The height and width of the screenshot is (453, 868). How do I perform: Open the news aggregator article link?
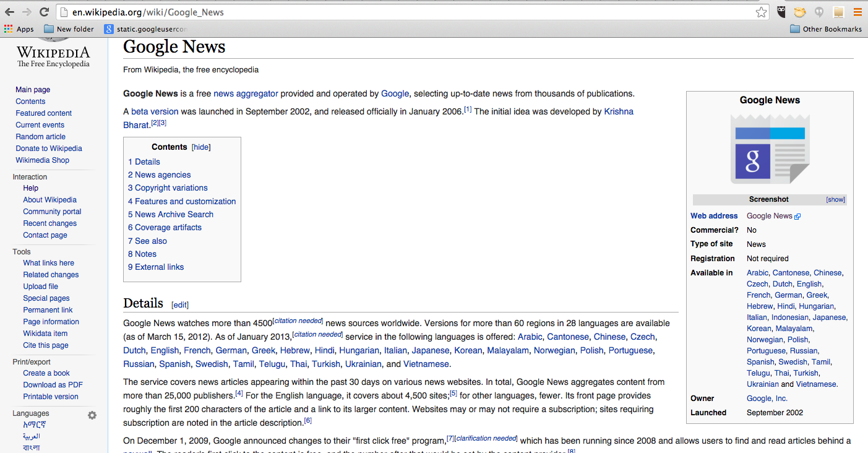246,94
